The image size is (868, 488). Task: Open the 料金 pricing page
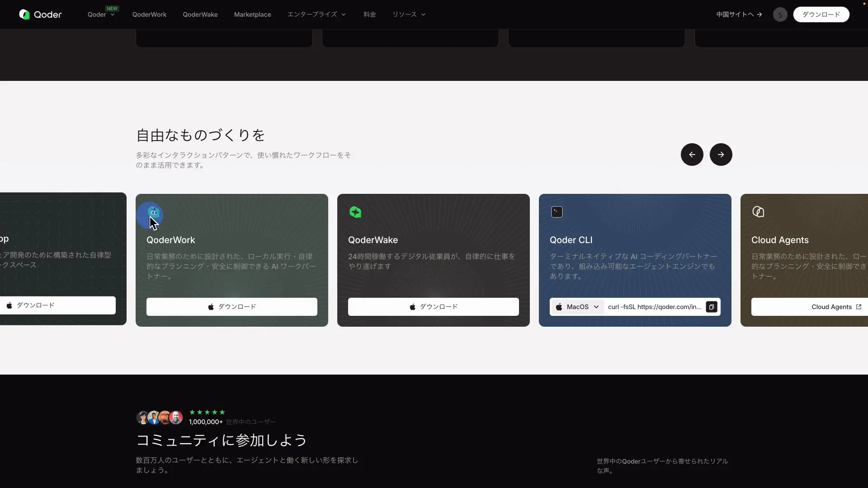[369, 14]
